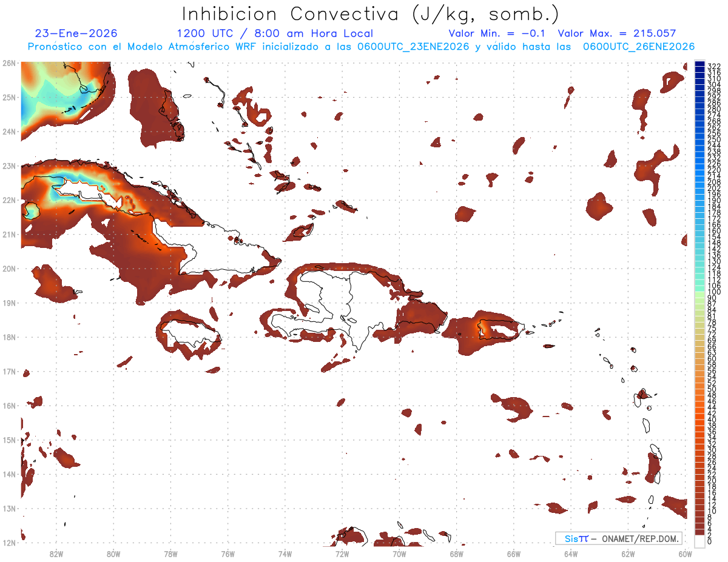Click the 80W longitude label
Image resolution: width=728 pixels, height=562 pixels.
click(113, 554)
